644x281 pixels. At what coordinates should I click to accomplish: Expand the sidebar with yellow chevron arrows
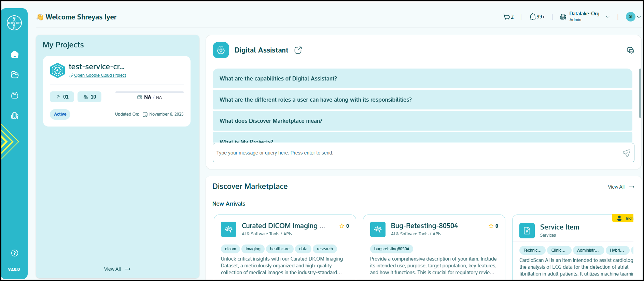pos(10,142)
